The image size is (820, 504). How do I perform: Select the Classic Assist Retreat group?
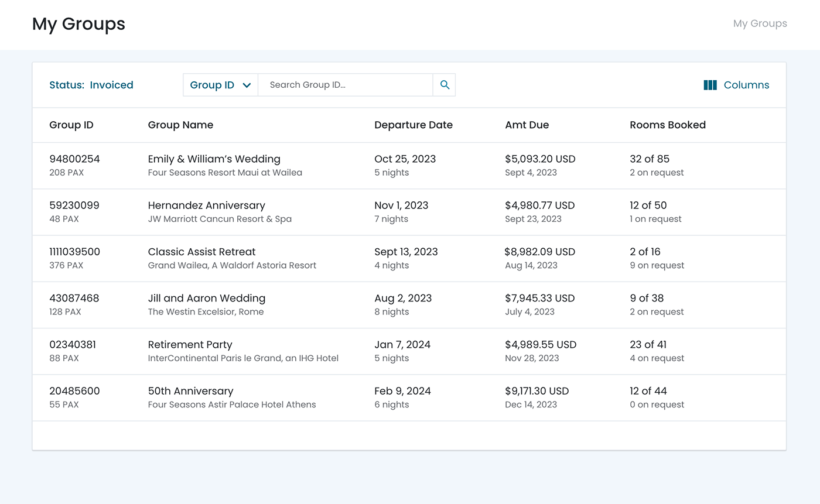click(x=201, y=252)
